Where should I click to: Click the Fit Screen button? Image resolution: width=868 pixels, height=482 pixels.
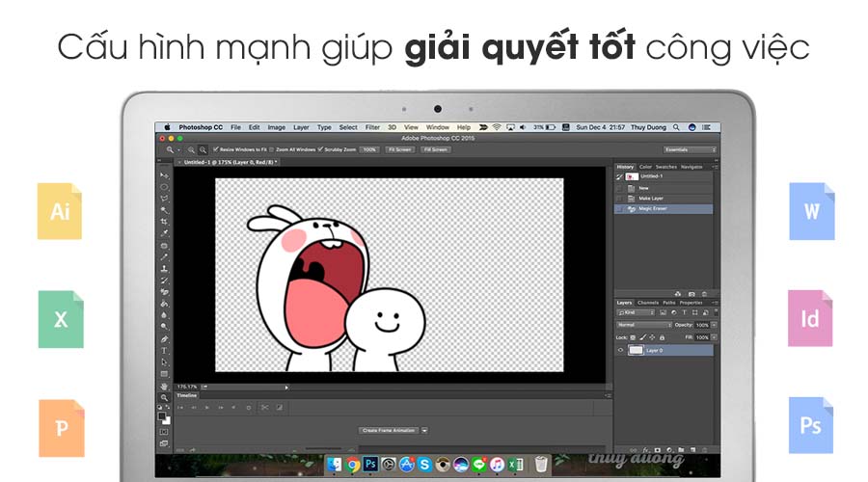399,149
